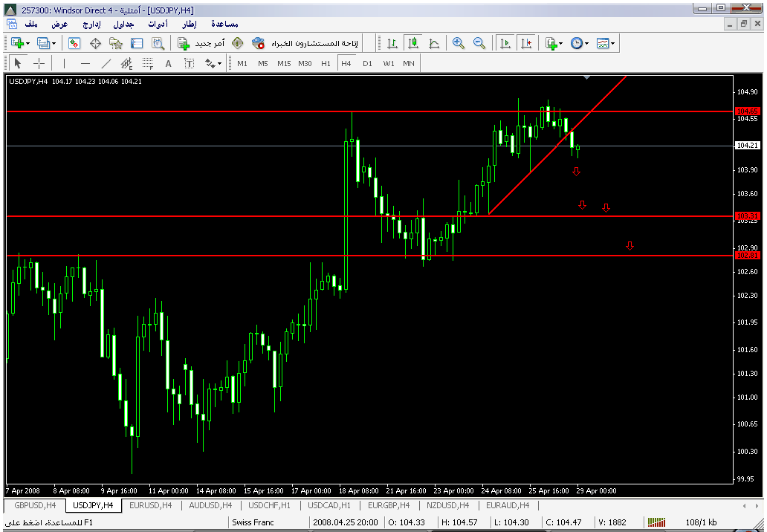Click the 104.65 red price label
The width and height of the screenshot is (767, 532).
(x=748, y=111)
